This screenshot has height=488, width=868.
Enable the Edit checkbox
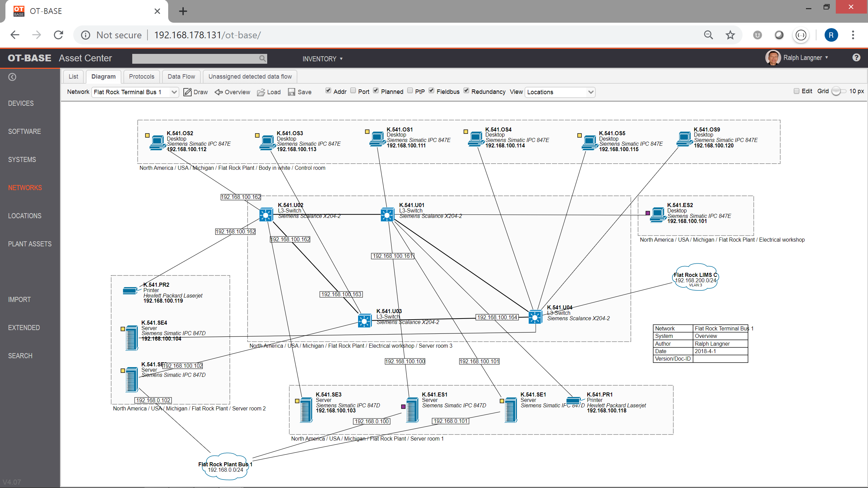point(796,91)
